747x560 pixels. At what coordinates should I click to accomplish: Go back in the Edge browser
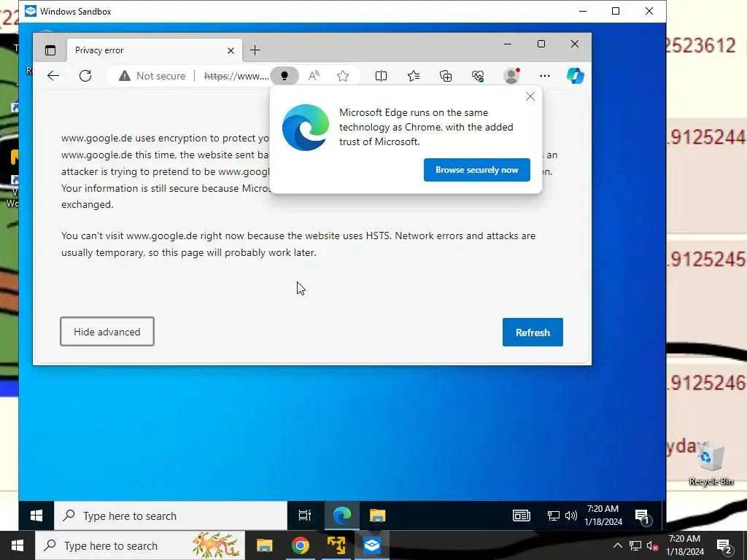(53, 76)
